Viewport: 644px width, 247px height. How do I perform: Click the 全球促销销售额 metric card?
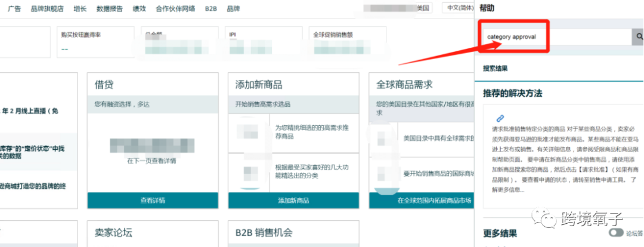click(348, 42)
